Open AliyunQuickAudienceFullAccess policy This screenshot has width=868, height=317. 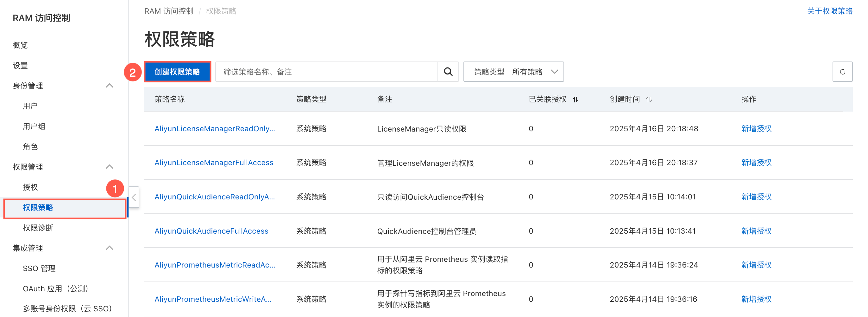tap(211, 231)
